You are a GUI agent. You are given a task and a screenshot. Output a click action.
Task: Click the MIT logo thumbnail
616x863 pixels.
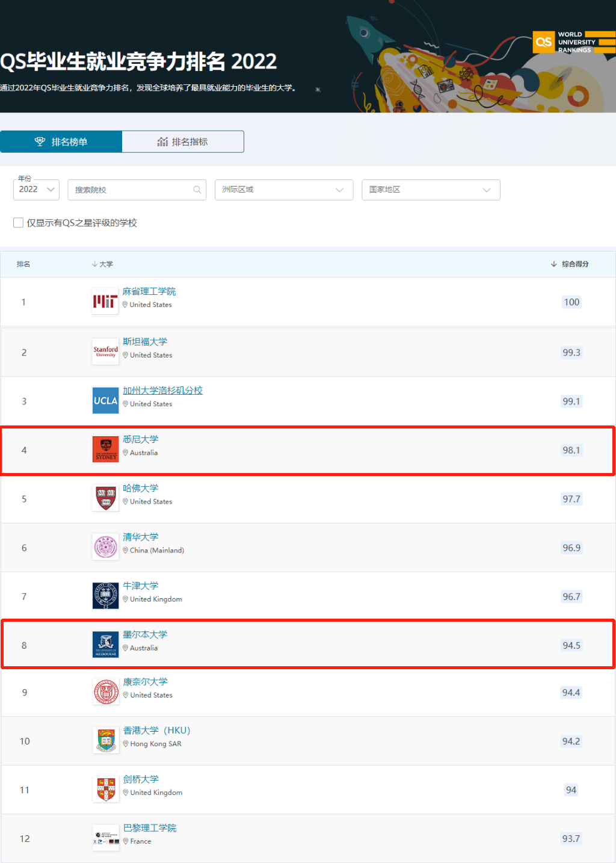(x=105, y=302)
